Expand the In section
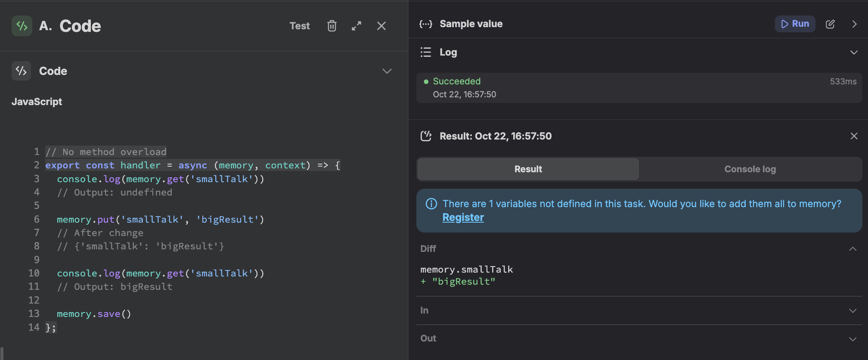 [x=852, y=310]
